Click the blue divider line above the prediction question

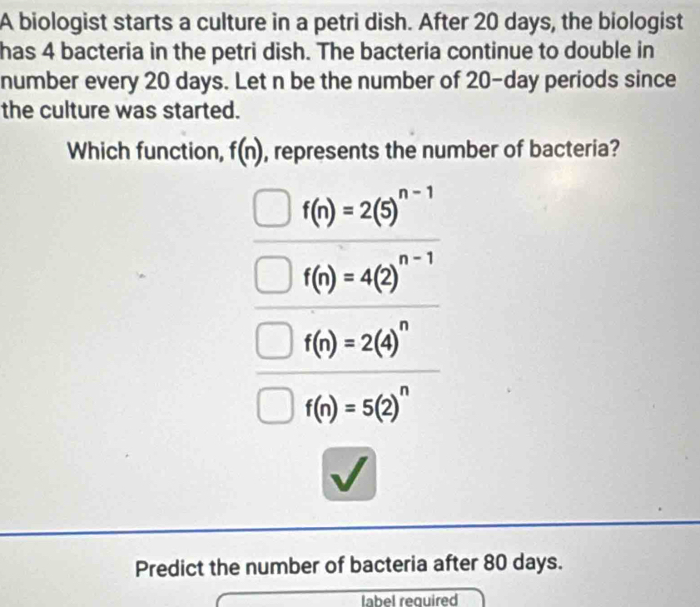pyautogui.click(x=350, y=527)
